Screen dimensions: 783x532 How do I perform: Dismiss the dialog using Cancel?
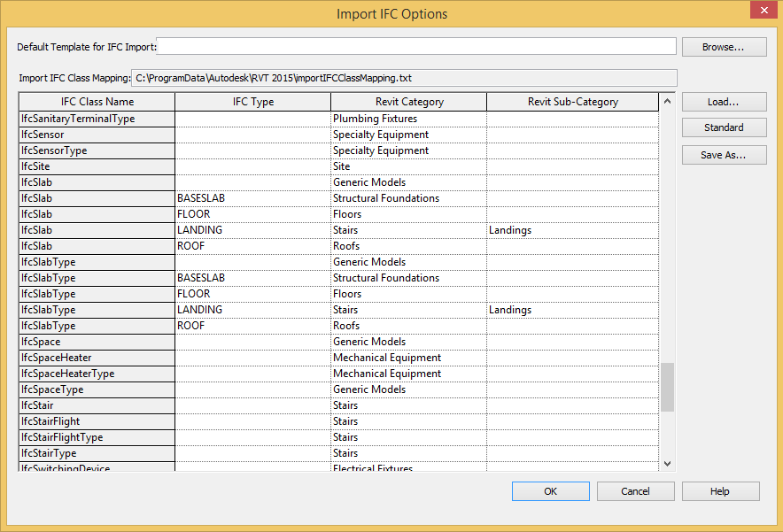635,490
